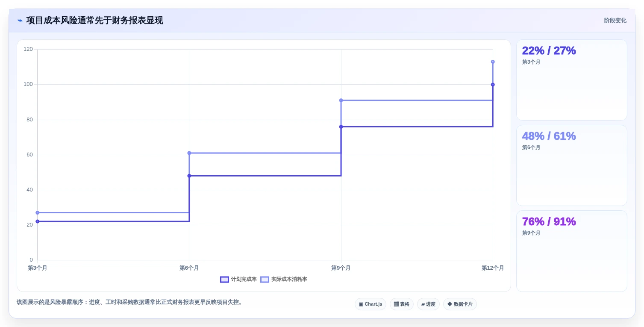Click the 实际成本消耗率 point at 第12个月 (113)

click(x=493, y=62)
